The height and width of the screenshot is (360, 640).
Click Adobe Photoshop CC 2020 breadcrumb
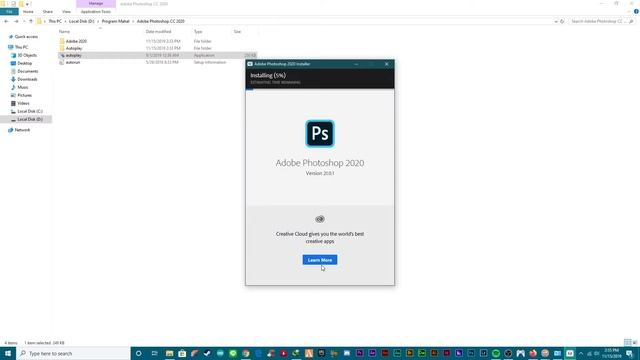[160, 21]
